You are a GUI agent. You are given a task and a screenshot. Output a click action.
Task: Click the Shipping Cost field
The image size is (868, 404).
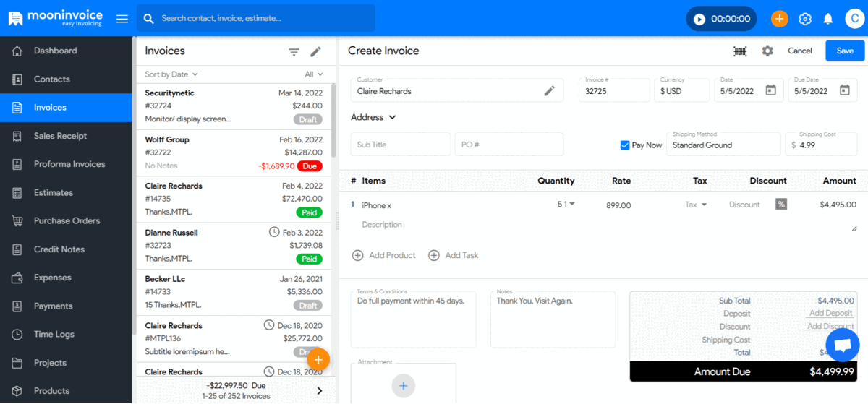click(x=821, y=144)
